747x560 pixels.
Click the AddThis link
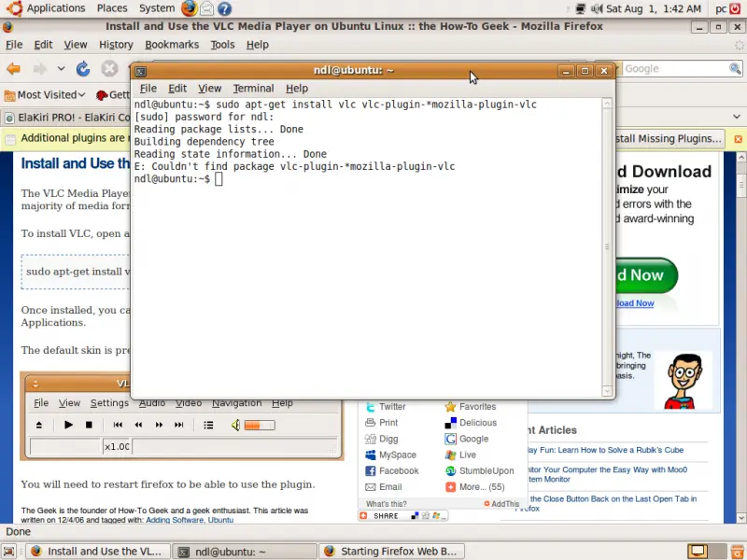pyautogui.click(x=501, y=504)
